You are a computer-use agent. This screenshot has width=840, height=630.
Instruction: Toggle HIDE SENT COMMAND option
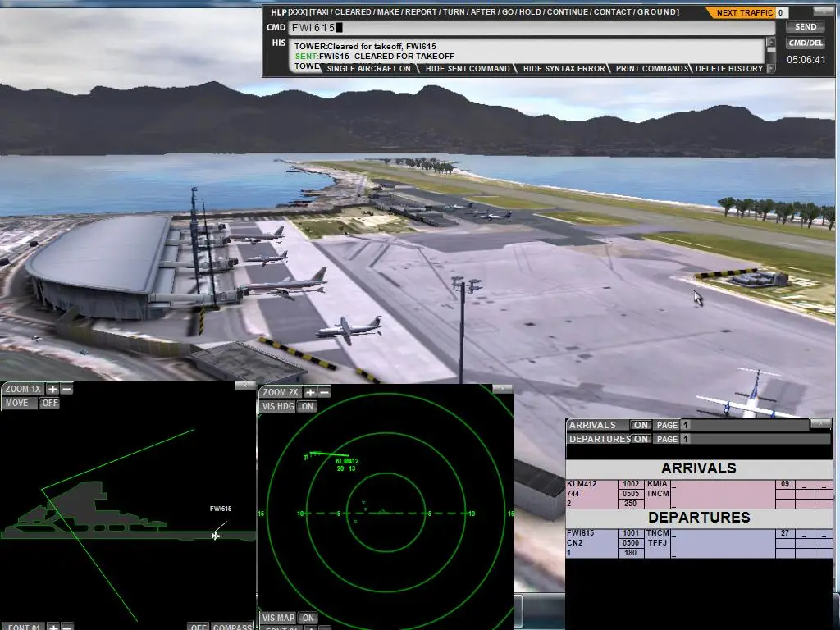pyautogui.click(x=467, y=69)
